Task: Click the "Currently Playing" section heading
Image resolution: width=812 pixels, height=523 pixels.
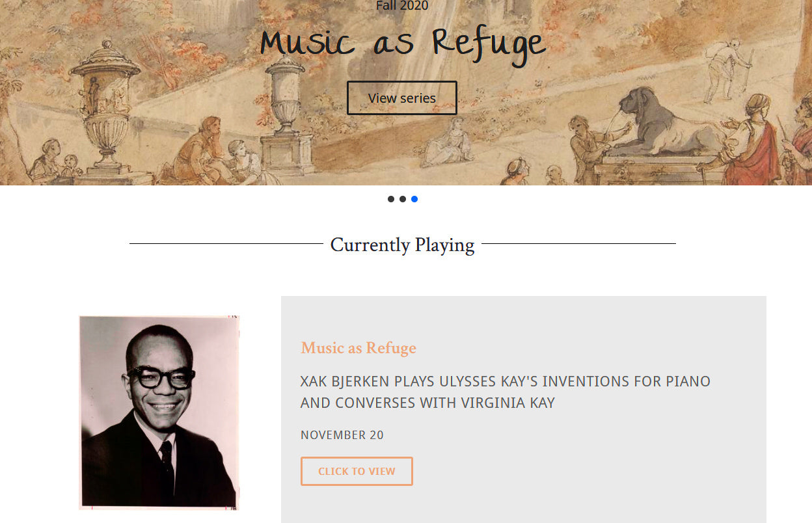Action: coord(402,245)
